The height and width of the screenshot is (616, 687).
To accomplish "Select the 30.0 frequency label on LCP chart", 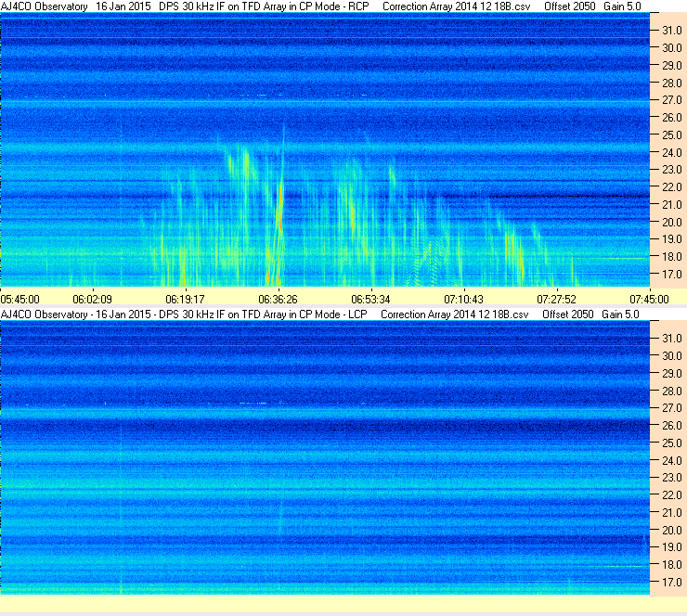I will (672, 356).
